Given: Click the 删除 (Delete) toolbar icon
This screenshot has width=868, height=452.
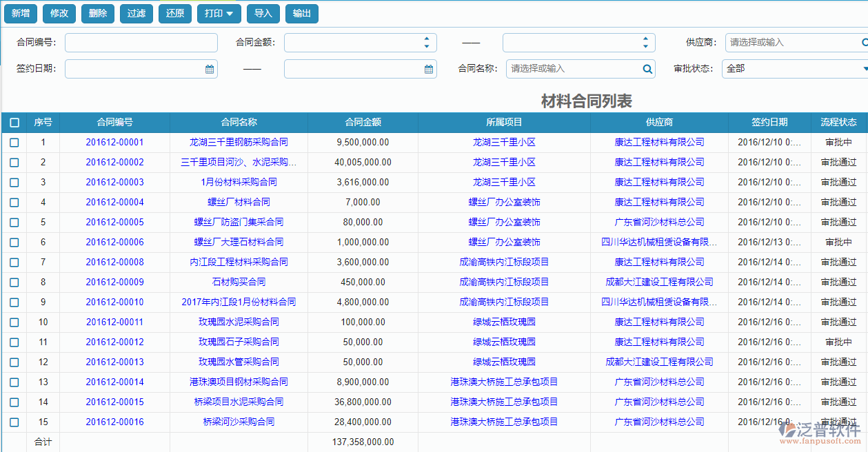Looking at the screenshot, I should (x=97, y=13).
